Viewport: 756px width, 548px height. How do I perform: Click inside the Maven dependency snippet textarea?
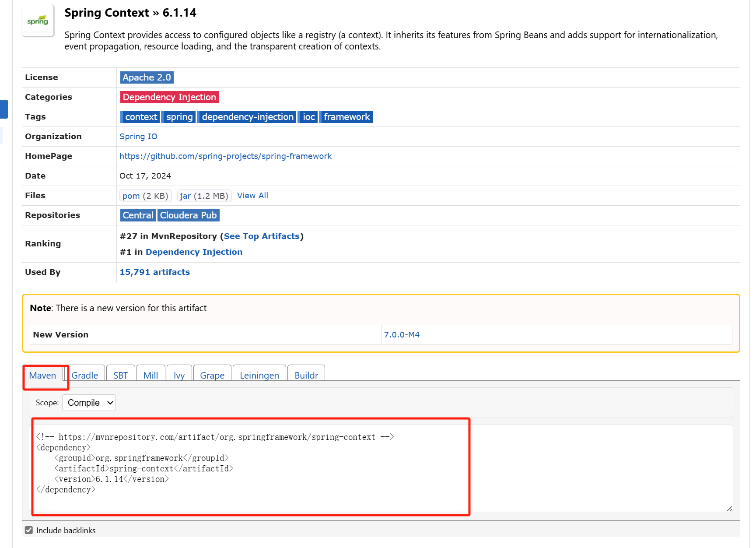click(381, 468)
